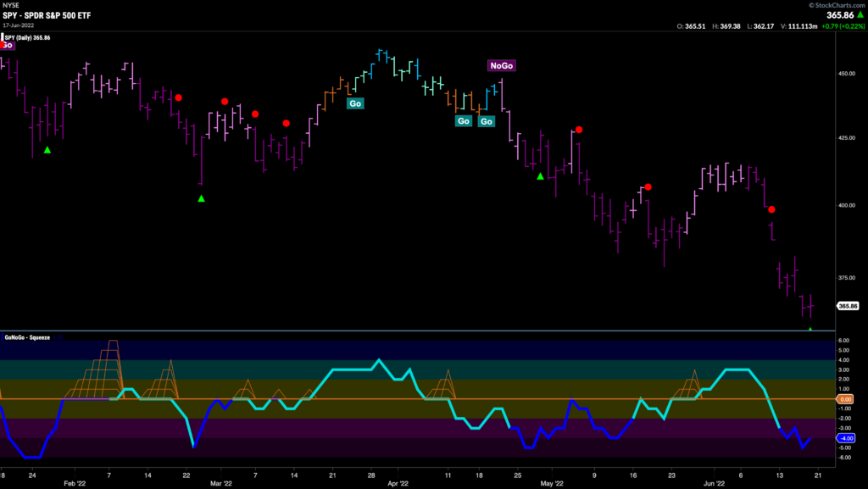
Task: Click the Go label above the 11 April date
Action: coord(464,121)
